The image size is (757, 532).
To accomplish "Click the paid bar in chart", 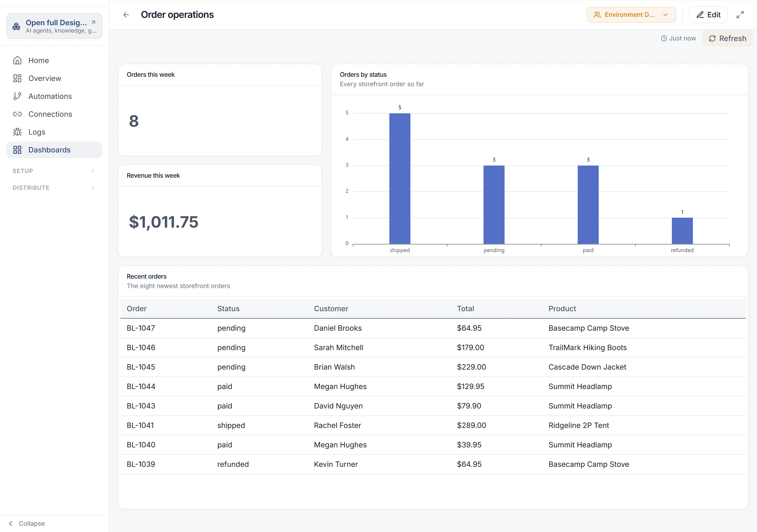I will pyautogui.click(x=588, y=205).
